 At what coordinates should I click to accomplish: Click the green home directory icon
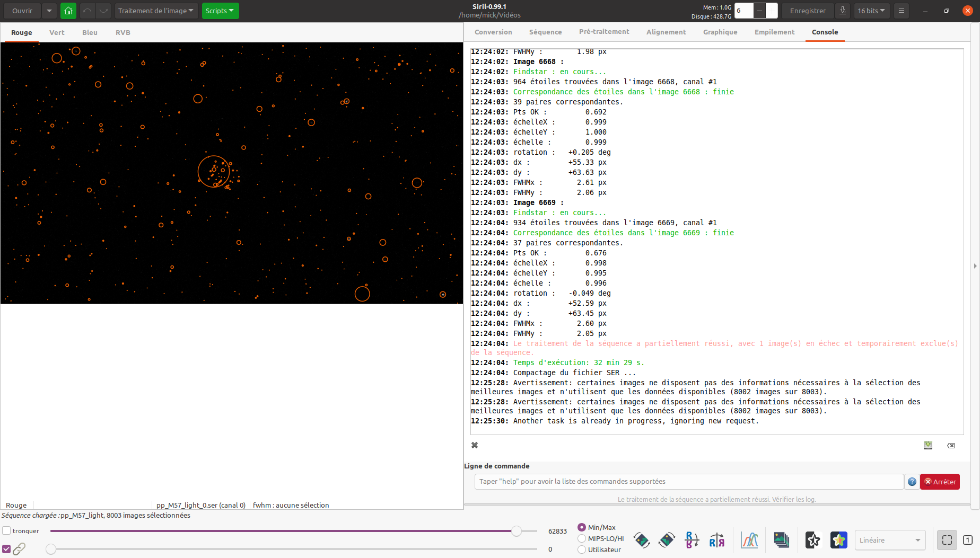68,11
